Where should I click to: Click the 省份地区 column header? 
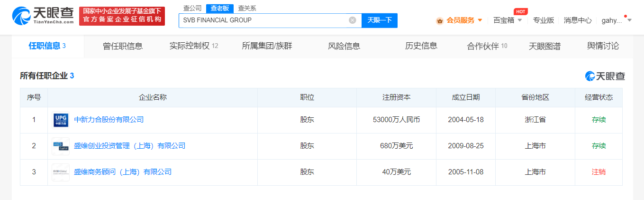(x=535, y=97)
